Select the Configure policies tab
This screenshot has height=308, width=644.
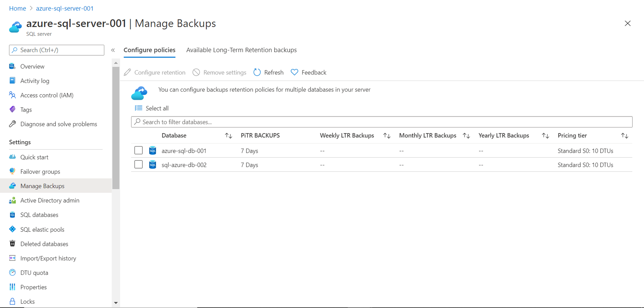pos(149,50)
